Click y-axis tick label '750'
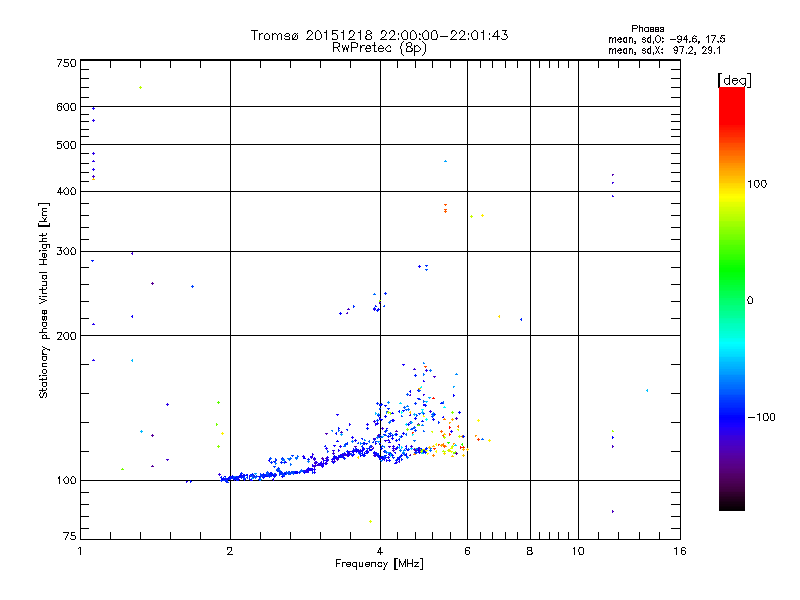800x600 pixels. click(66, 63)
